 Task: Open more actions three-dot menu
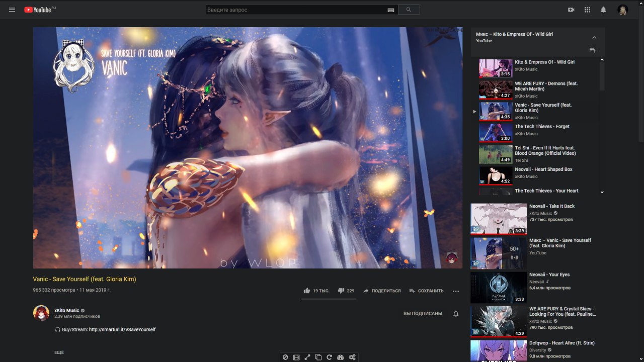[456, 291]
